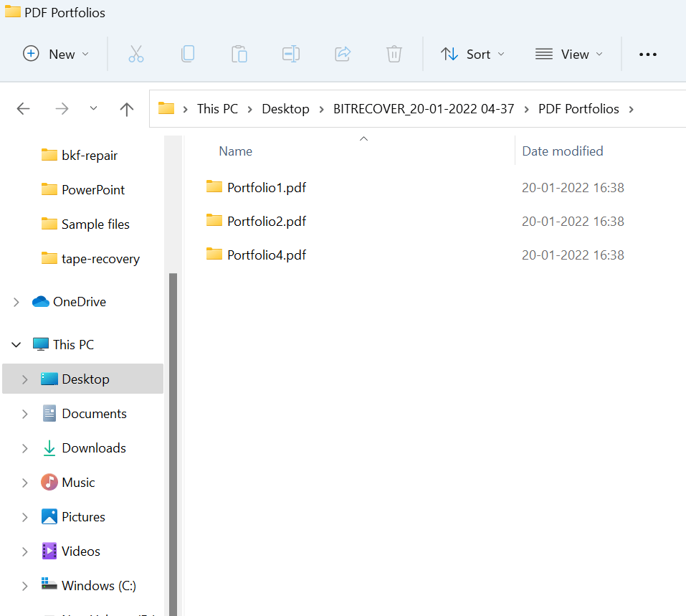Go back with the left arrow
686x616 pixels.
[24, 109]
